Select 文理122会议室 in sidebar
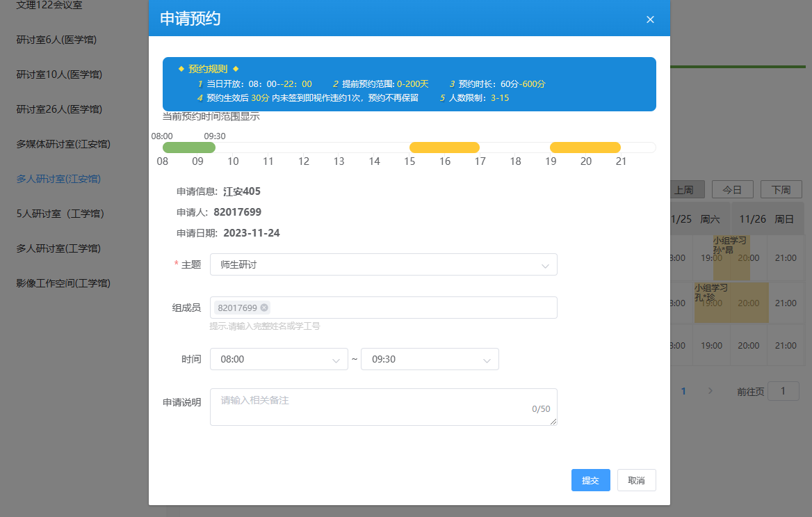This screenshot has height=517, width=812. [x=49, y=5]
